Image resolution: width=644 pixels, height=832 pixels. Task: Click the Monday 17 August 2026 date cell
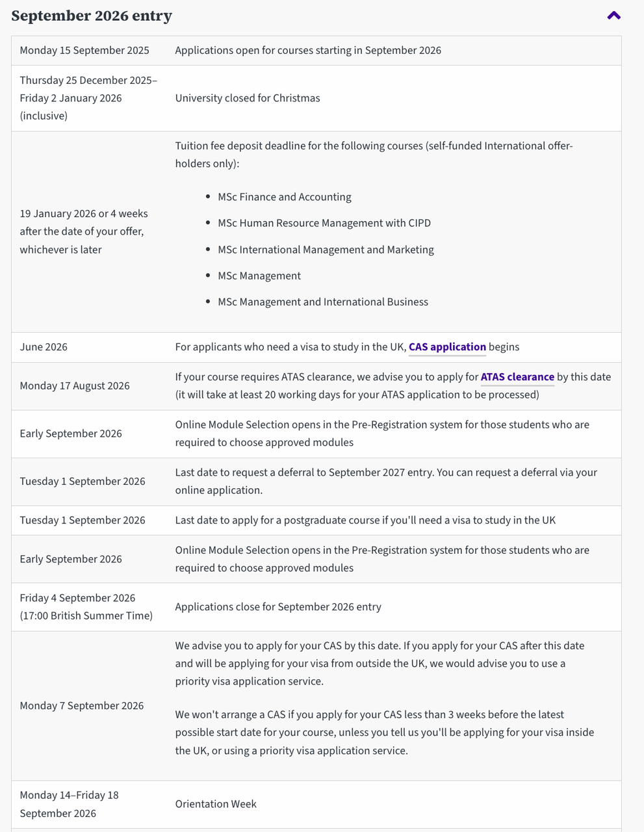(75, 386)
